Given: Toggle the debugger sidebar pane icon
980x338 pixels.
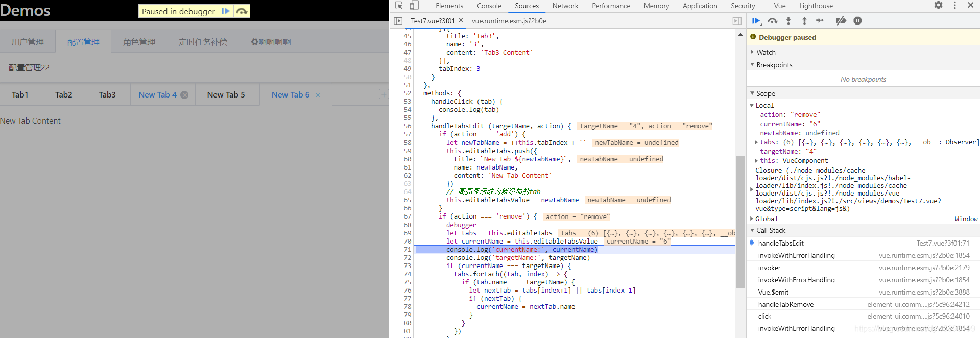Looking at the screenshot, I should [x=737, y=21].
